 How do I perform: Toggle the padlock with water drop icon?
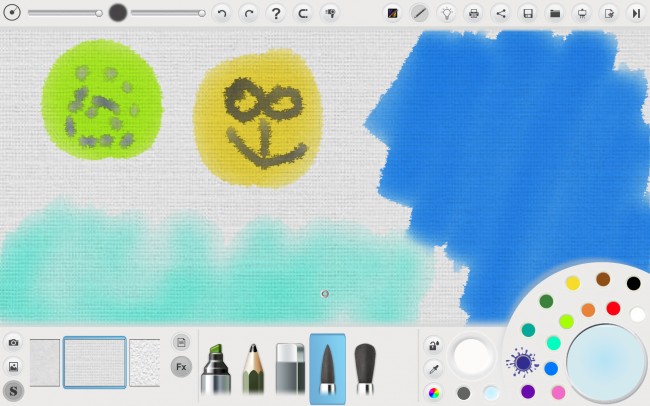click(x=434, y=345)
